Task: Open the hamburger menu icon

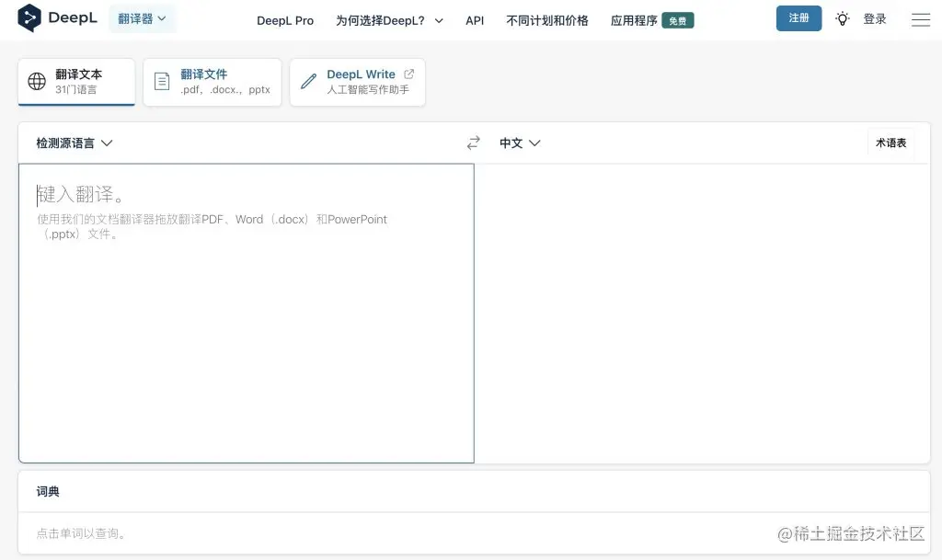Action: click(920, 20)
